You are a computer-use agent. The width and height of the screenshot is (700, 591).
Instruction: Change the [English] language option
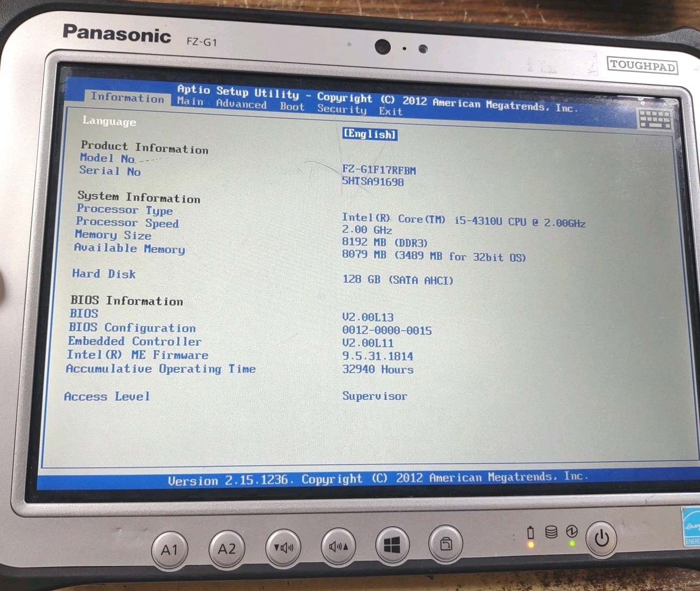tap(370, 134)
